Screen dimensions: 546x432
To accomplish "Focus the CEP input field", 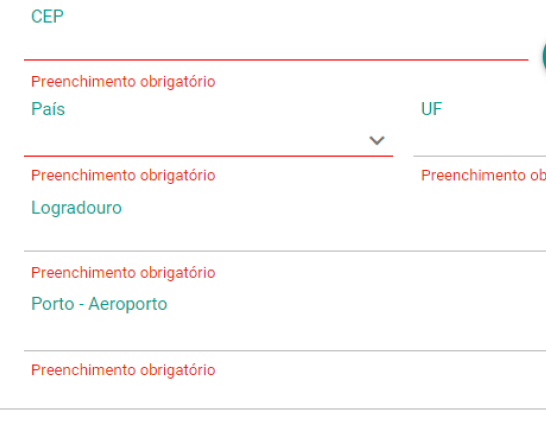I will pos(276,45).
